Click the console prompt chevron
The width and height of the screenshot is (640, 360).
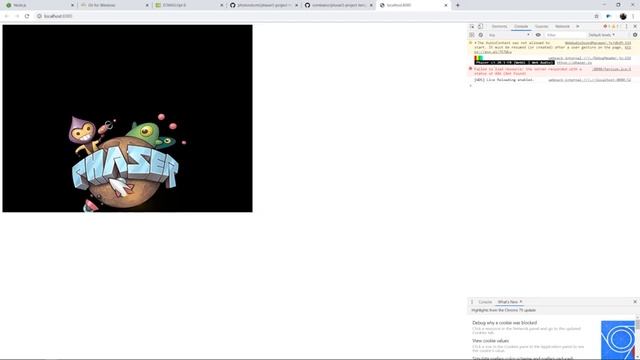[x=471, y=85]
